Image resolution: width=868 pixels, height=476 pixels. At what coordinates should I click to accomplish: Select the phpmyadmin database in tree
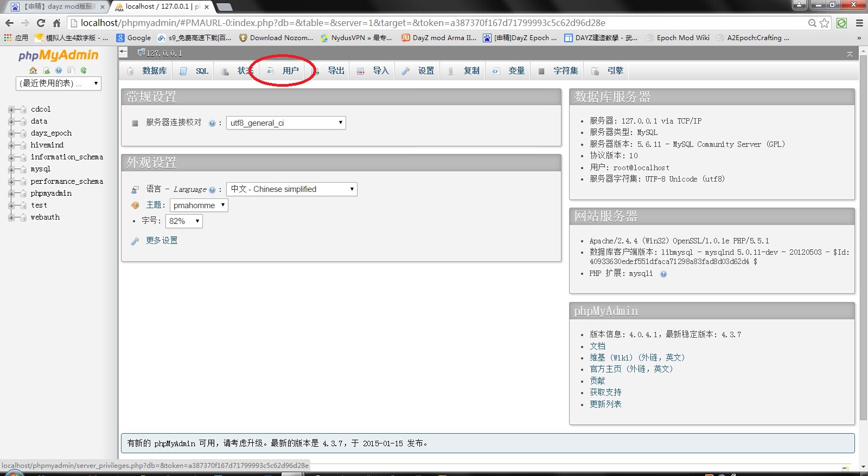pos(51,194)
